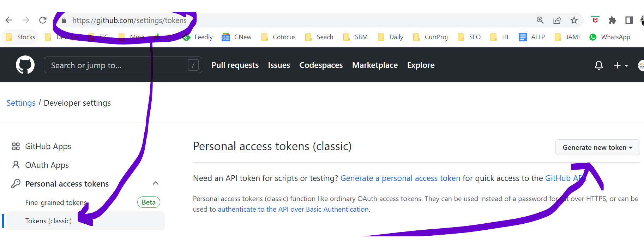Screen dimensions: 644x247
Task: Click the GitHub Apps sidebar icon
Action: [x=16, y=146]
